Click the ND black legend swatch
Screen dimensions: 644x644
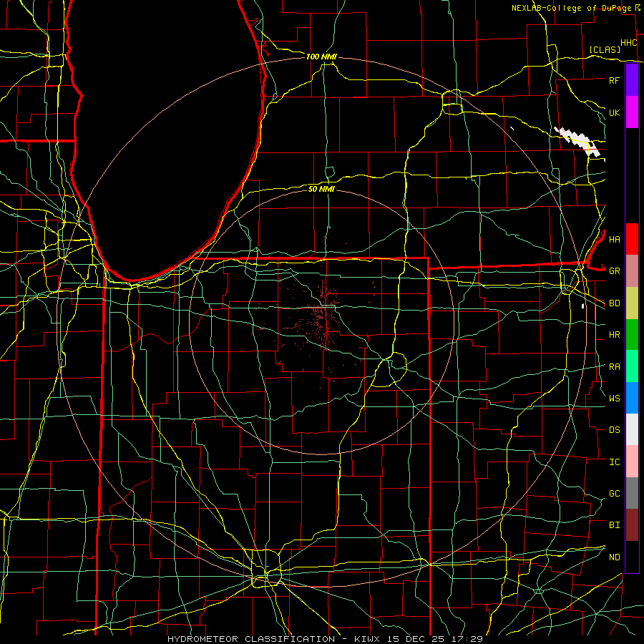point(632,557)
